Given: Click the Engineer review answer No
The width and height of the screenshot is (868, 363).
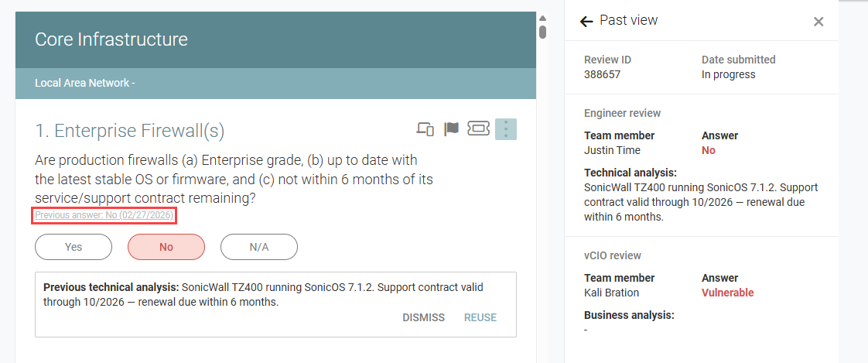Looking at the screenshot, I should point(709,150).
